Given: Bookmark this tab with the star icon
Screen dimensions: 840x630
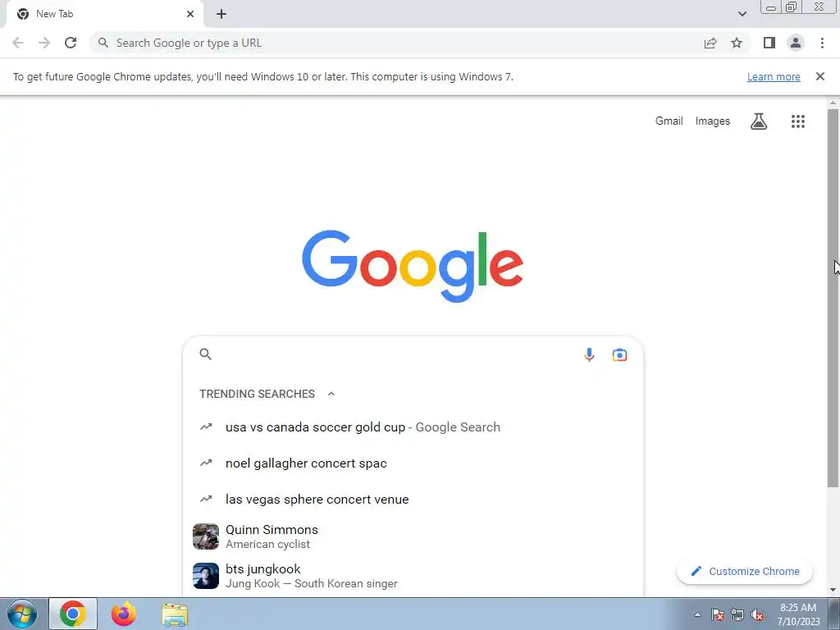Looking at the screenshot, I should [x=737, y=43].
